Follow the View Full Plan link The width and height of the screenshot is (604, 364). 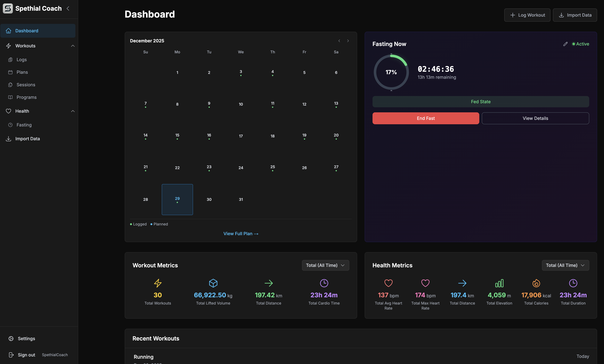click(x=241, y=233)
